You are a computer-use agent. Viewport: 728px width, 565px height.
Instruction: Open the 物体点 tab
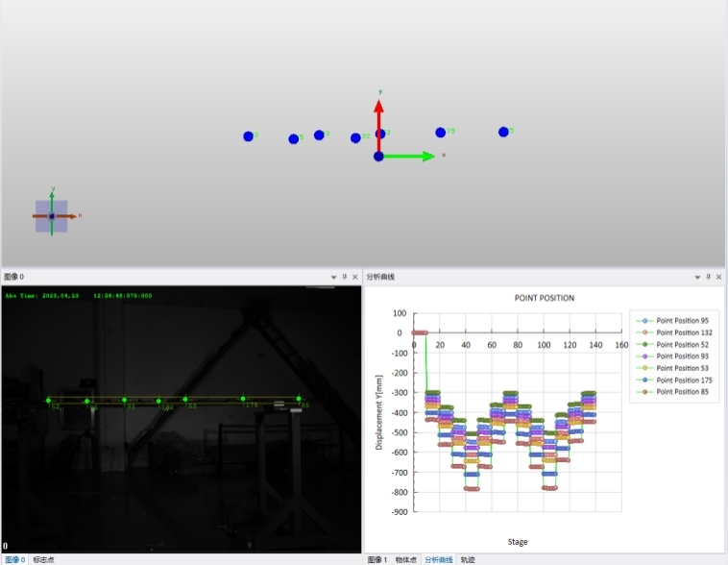tap(406, 559)
